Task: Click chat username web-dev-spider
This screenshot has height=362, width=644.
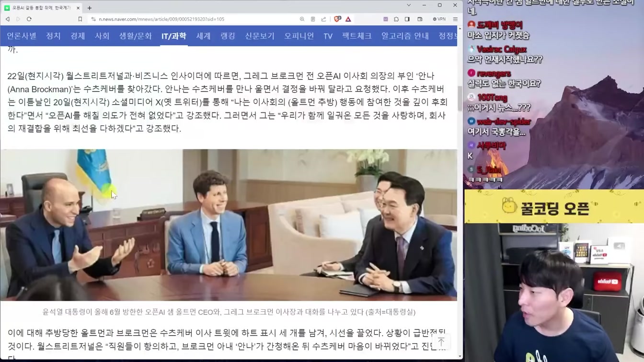Action: 505,122
